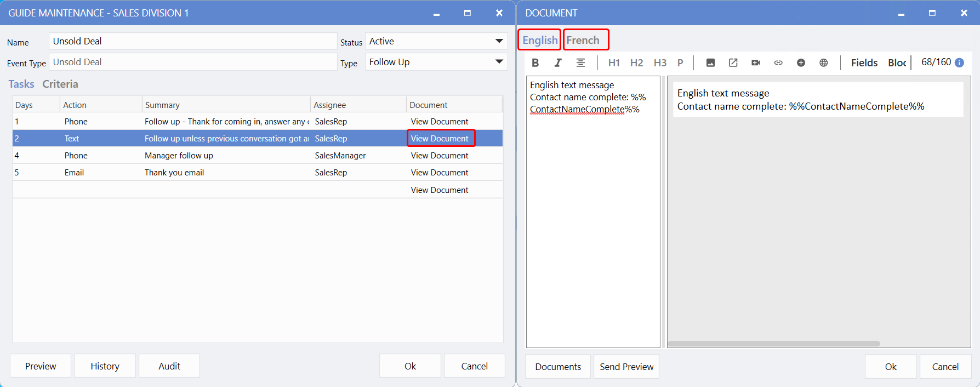
Task: Insert a video using the camera icon
Action: (756, 62)
